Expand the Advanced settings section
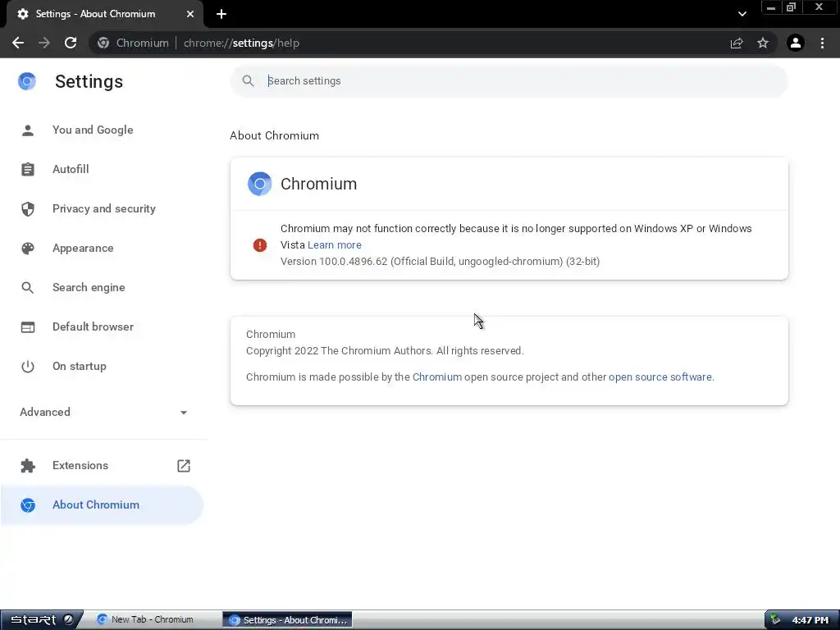840x630 pixels. pos(102,412)
